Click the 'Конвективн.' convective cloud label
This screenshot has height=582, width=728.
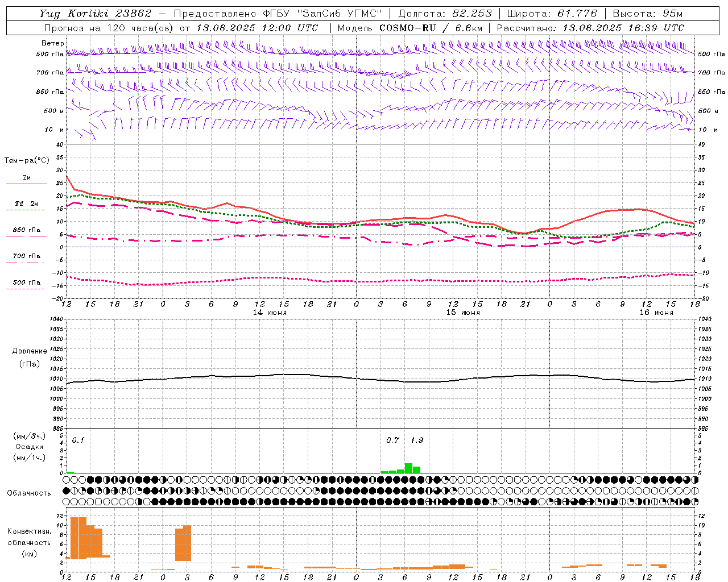pos(30,531)
